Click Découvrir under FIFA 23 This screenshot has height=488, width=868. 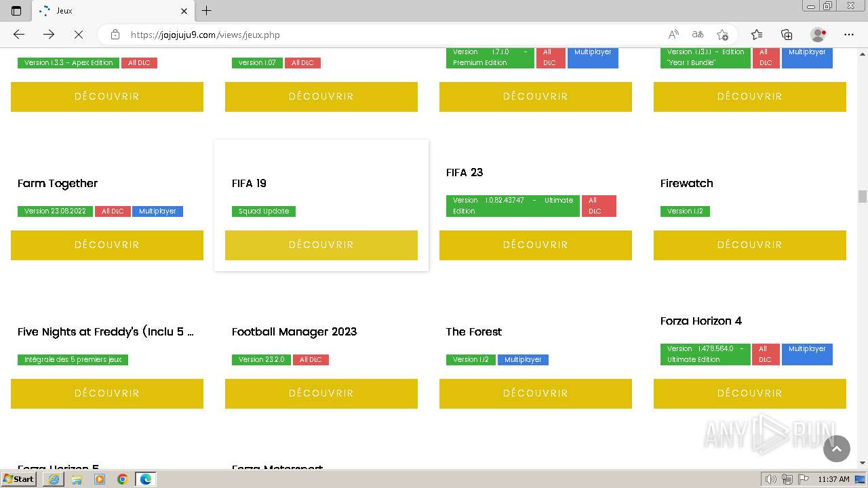tap(536, 245)
